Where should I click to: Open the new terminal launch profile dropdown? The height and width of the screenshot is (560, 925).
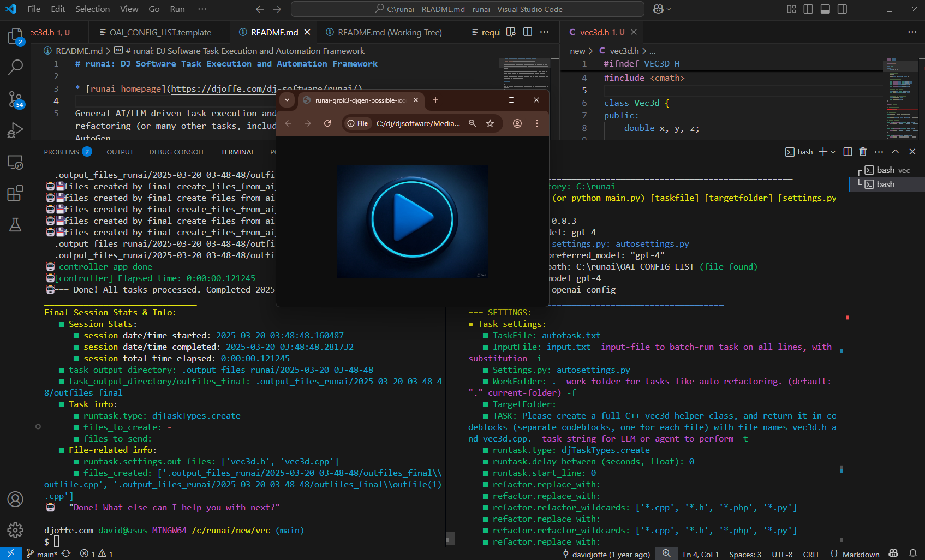pyautogui.click(x=833, y=152)
